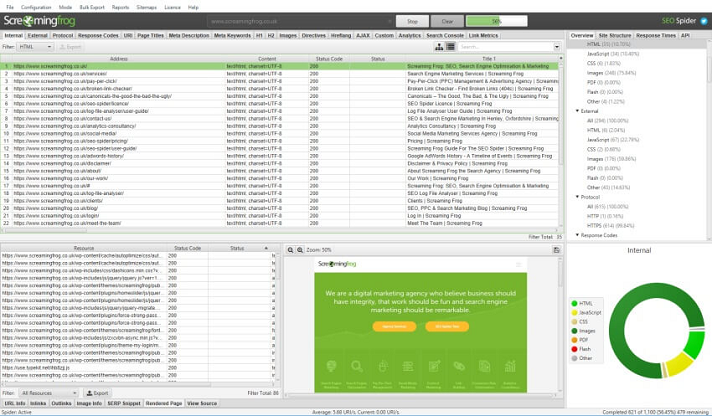712x416 pixels.
Task: Click zoom out magnifier in rendered page pane
Action: pos(291,249)
